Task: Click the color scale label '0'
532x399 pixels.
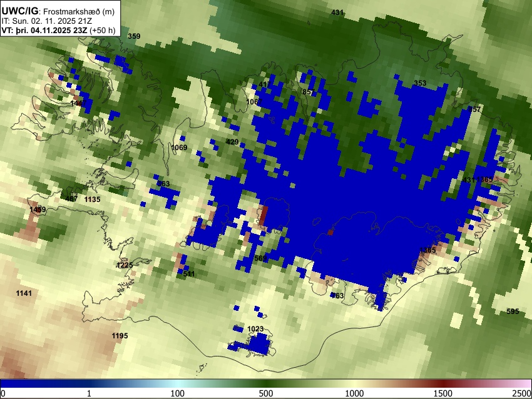Action: tap(3, 393)
